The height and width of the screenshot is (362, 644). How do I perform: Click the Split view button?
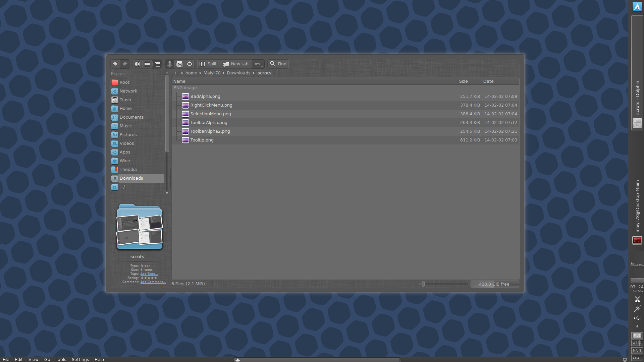click(208, 64)
